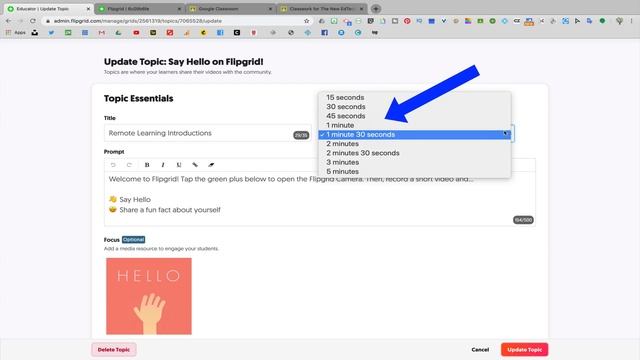Click the 'Update Topic: Say Hello on Flipgrid!' heading
640x360 pixels.
click(x=184, y=62)
